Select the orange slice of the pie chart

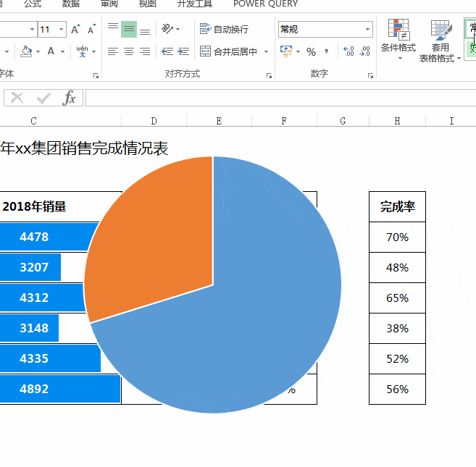click(x=158, y=243)
